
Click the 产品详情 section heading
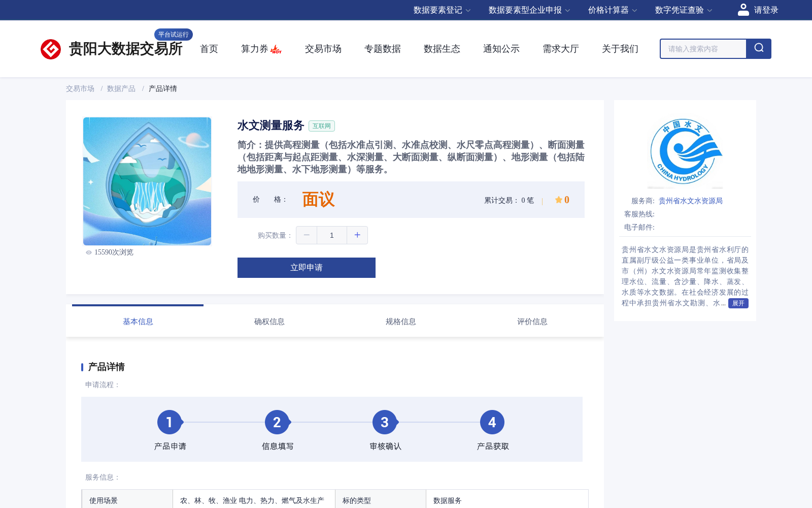pos(107,367)
